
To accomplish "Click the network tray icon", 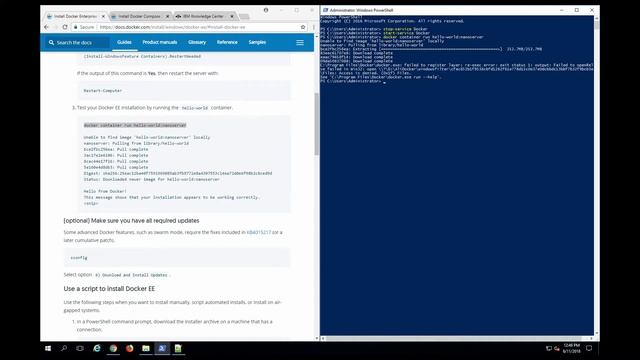I will tap(549, 349).
